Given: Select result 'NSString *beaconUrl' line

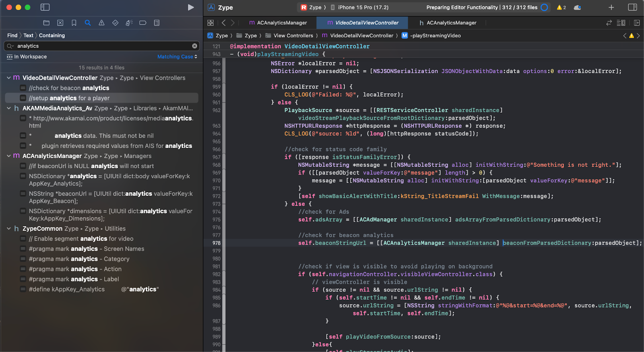Looking at the screenshot, I should pos(101,197).
